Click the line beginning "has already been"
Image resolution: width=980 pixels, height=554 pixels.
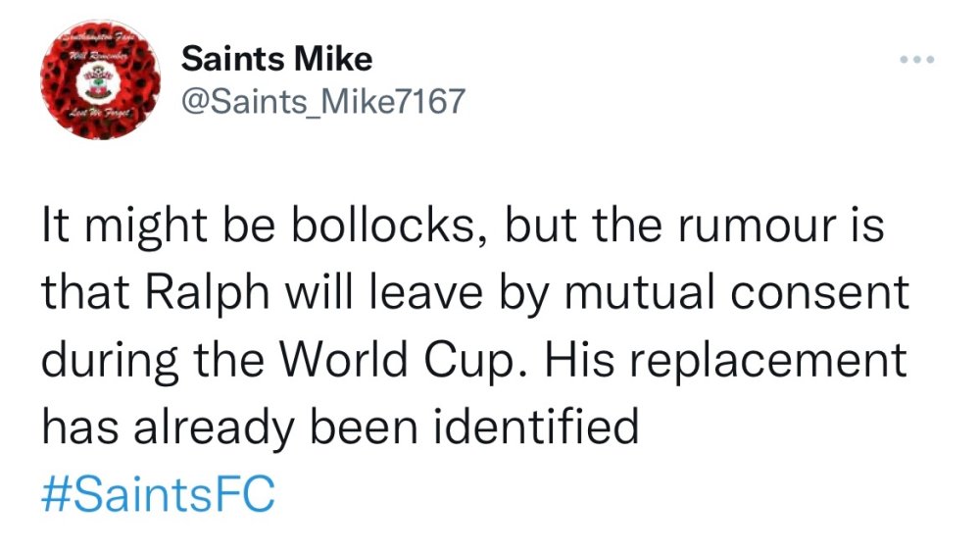[x=339, y=427]
